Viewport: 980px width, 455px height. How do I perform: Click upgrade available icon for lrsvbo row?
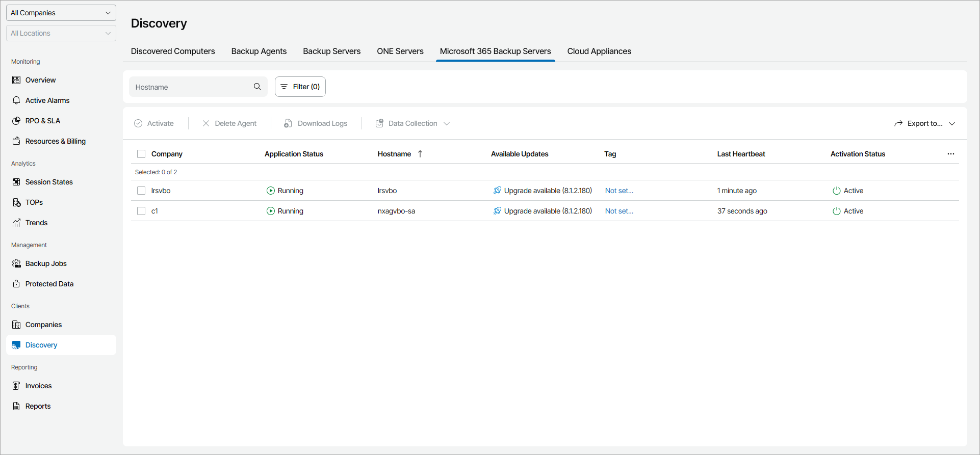(x=497, y=191)
